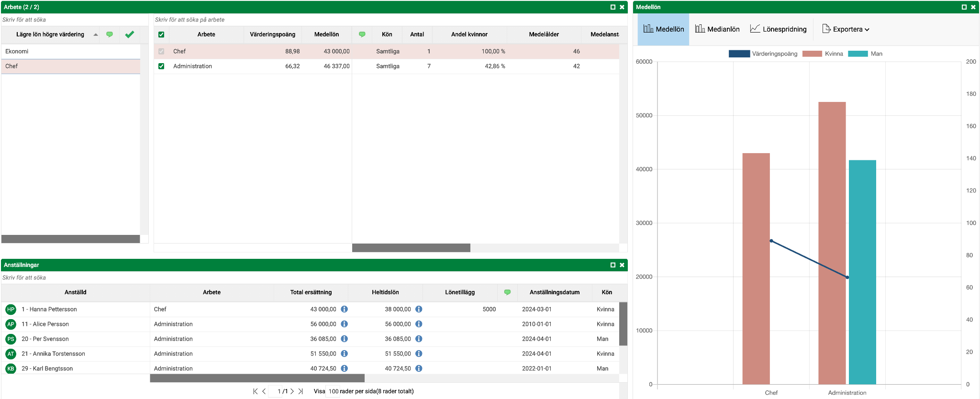Sort by Anställningsdatum column header
The width and height of the screenshot is (980, 399).
coord(555,292)
